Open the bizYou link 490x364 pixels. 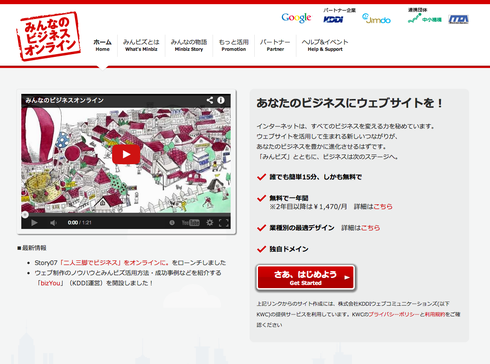50,283
